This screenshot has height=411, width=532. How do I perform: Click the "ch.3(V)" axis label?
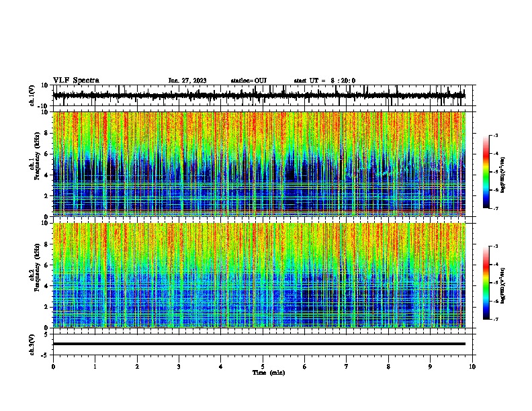(x=32, y=345)
